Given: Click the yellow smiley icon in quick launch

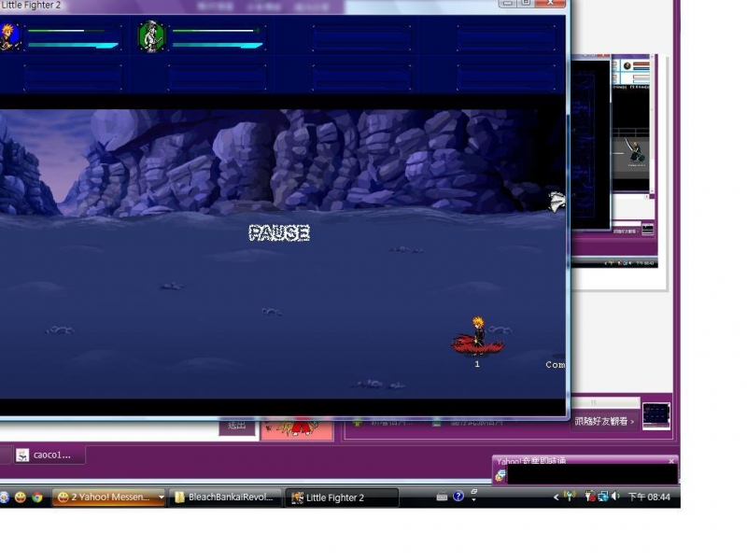Looking at the screenshot, I should coord(20,497).
